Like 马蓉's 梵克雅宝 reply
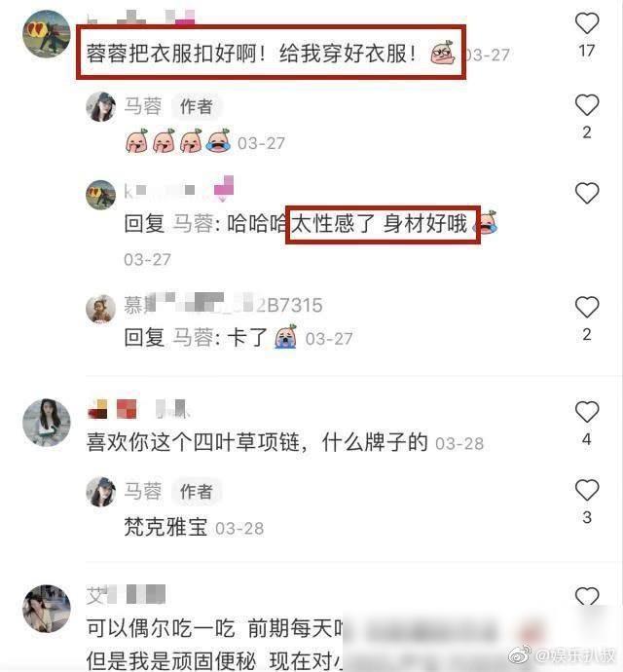Viewport: 623px width, 672px height. pos(587,490)
